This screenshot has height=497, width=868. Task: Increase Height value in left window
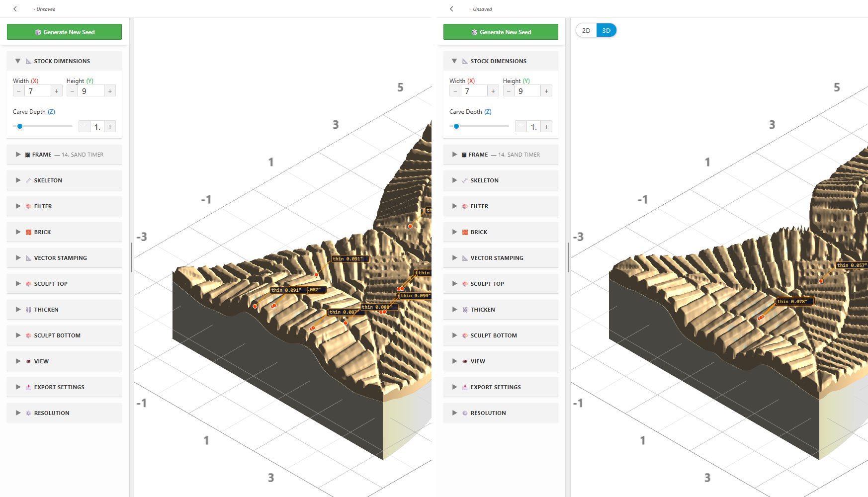click(110, 91)
